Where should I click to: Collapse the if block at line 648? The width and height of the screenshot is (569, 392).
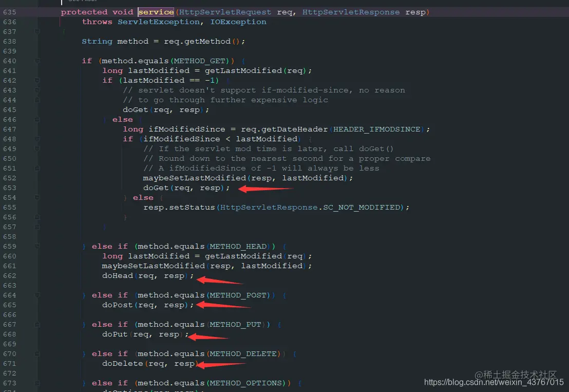37,139
